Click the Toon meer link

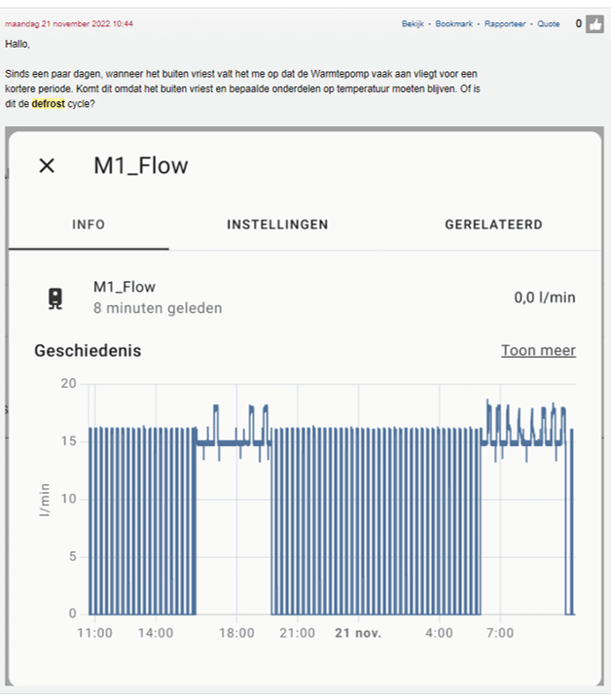click(538, 350)
